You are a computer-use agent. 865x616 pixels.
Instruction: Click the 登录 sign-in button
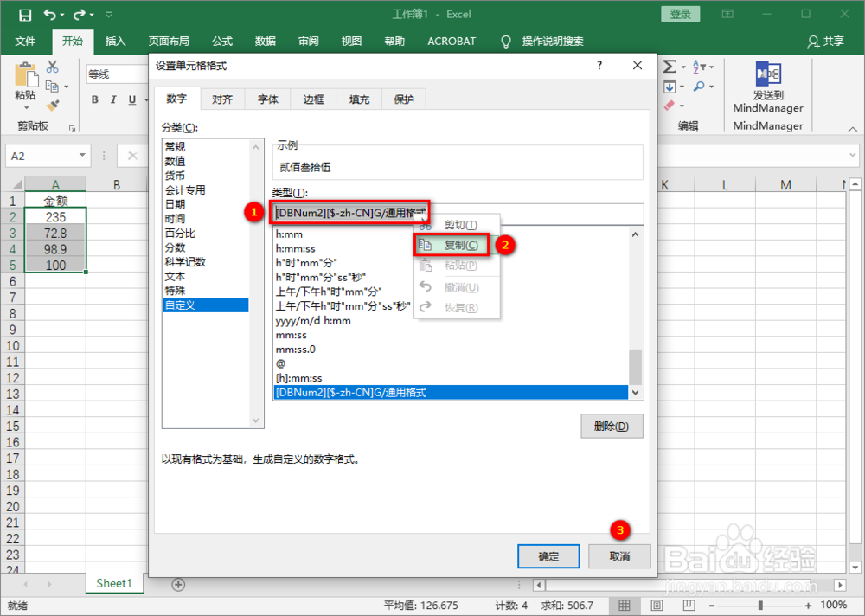click(x=680, y=15)
